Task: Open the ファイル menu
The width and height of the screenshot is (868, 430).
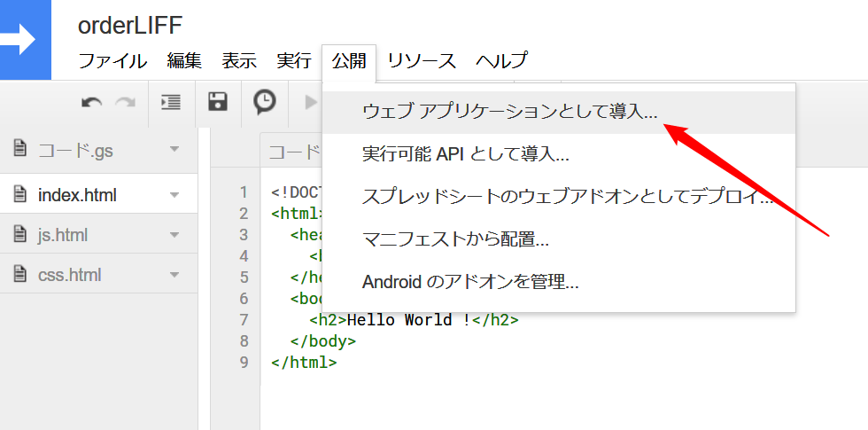Action: tap(112, 61)
